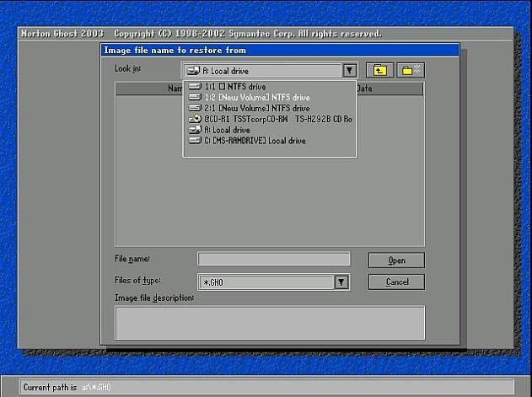Click drive icon beside C: MS-RAMDRIVE entry

click(x=195, y=141)
